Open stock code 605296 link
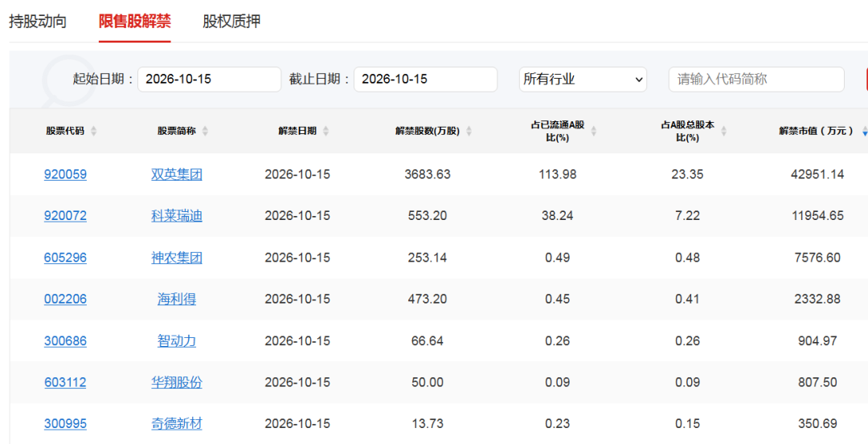This screenshot has width=868, height=444. click(65, 258)
